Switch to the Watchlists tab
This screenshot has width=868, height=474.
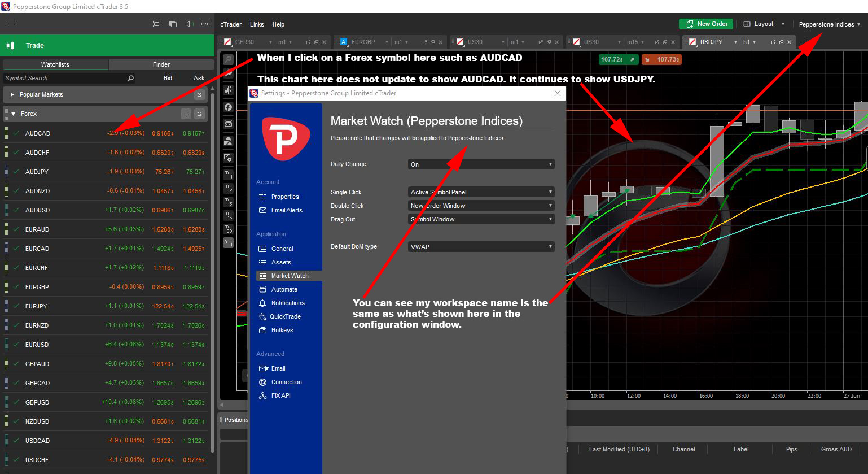(x=55, y=64)
